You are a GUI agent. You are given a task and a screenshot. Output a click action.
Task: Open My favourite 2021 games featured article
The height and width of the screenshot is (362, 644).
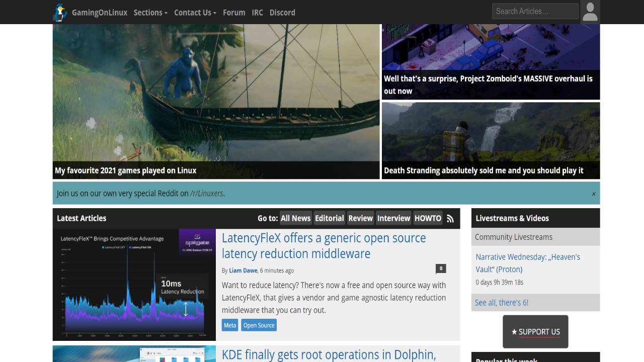(x=216, y=102)
